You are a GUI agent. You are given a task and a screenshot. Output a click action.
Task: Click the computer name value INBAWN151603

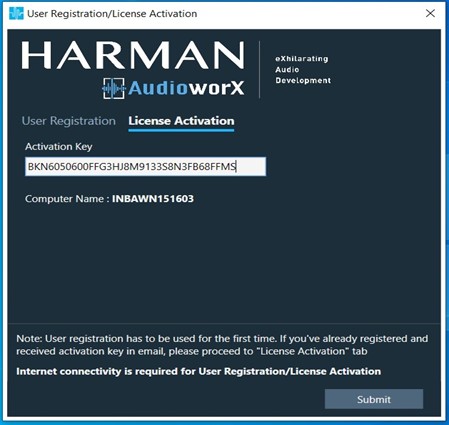pyautogui.click(x=153, y=199)
